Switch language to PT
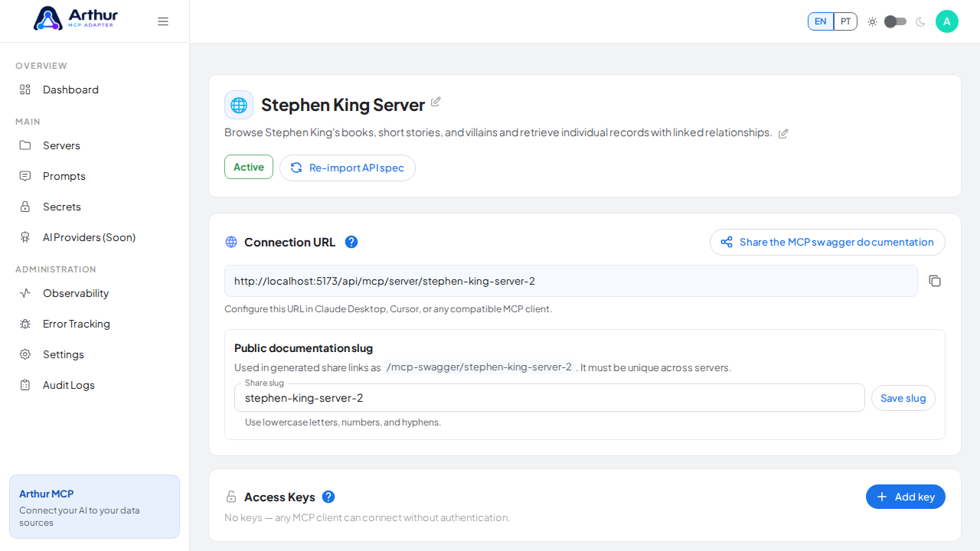This screenshot has width=980, height=551. (845, 21)
